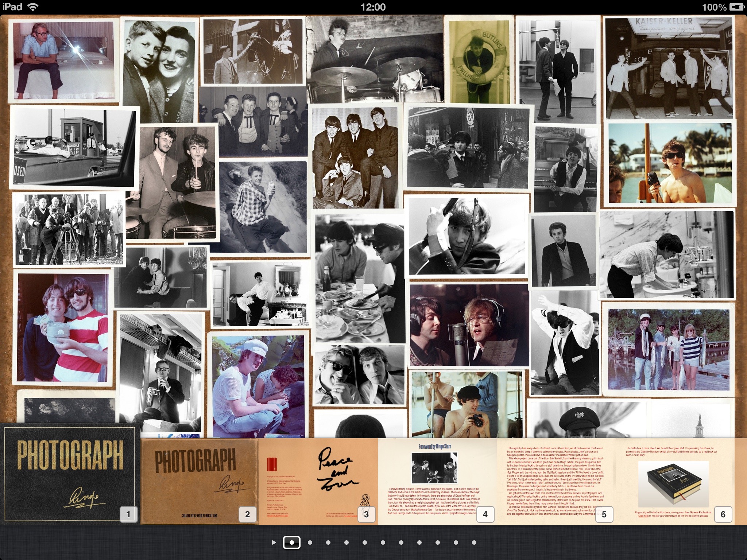This screenshot has width=747, height=560.
Task: Open colour photo of people holding fish by the dock
Action: pos(669,349)
